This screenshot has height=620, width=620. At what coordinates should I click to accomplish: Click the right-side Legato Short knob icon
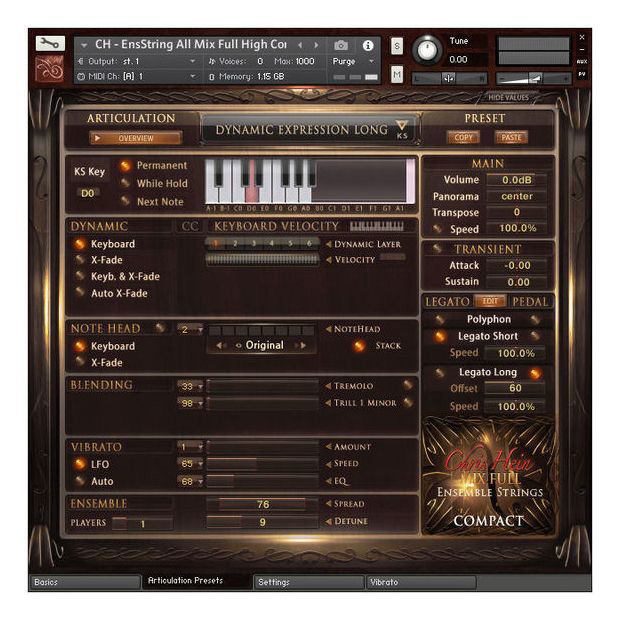(535, 336)
